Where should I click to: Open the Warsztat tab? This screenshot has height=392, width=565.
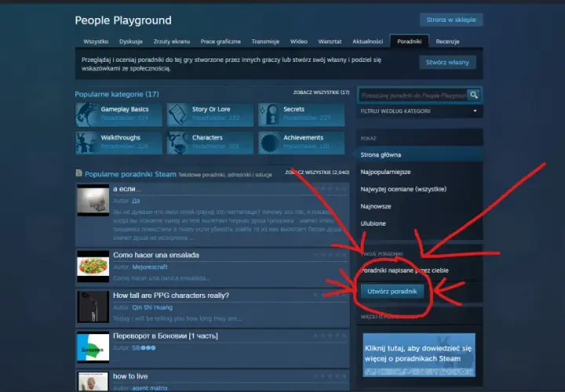tap(330, 42)
